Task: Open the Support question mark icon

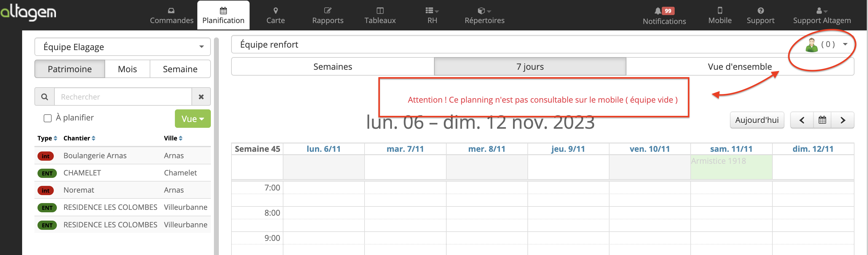Action: 760,10
